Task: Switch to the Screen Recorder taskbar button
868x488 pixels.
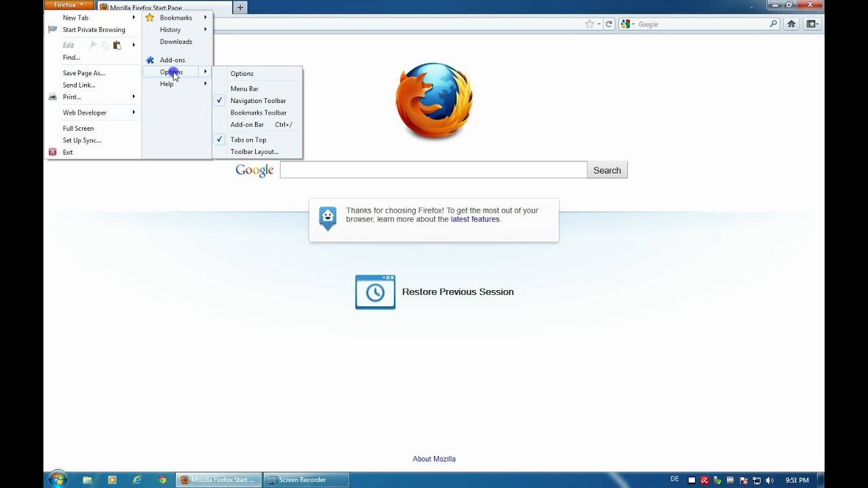Action: pyautogui.click(x=306, y=480)
